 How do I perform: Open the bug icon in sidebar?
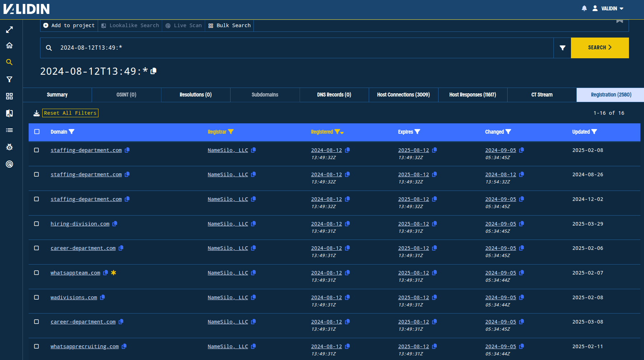[x=10, y=147]
